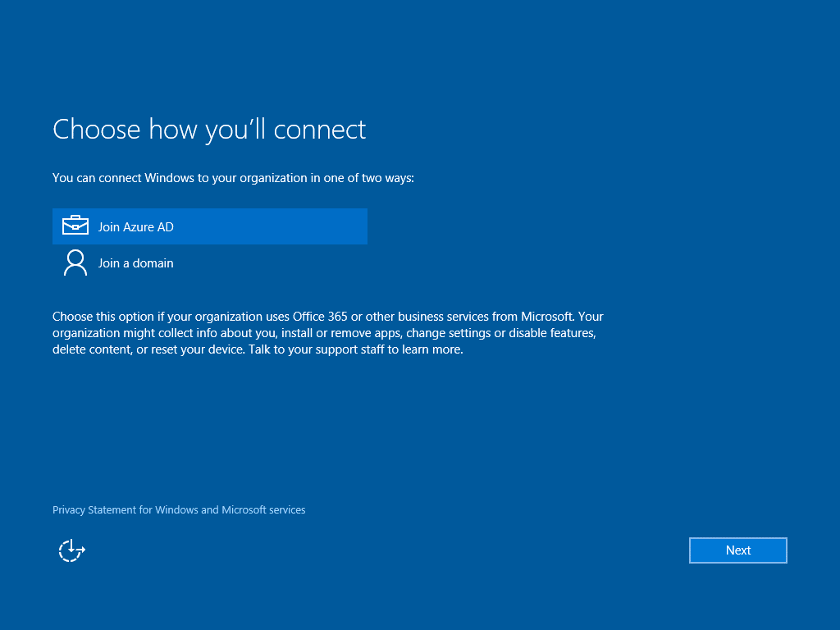Viewport: 840px width, 630px height.
Task: Choose the highlighted Join Azure AD row
Action: [x=209, y=226]
